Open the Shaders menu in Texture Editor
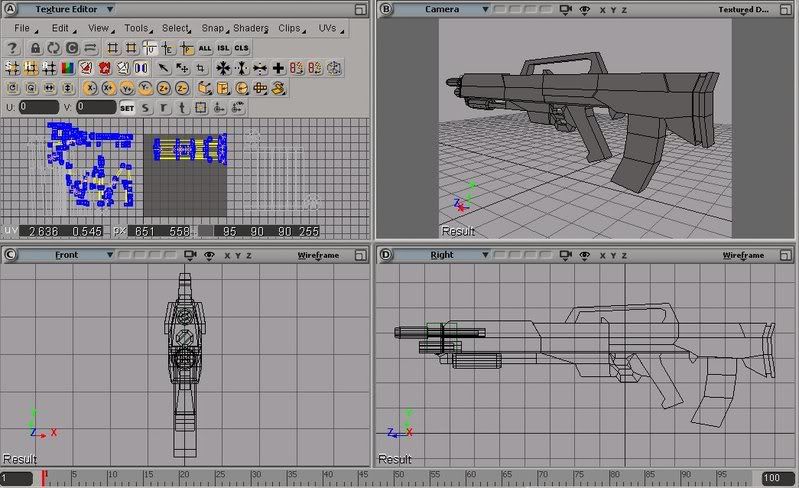This screenshot has height=488, width=799. point(251,29)
